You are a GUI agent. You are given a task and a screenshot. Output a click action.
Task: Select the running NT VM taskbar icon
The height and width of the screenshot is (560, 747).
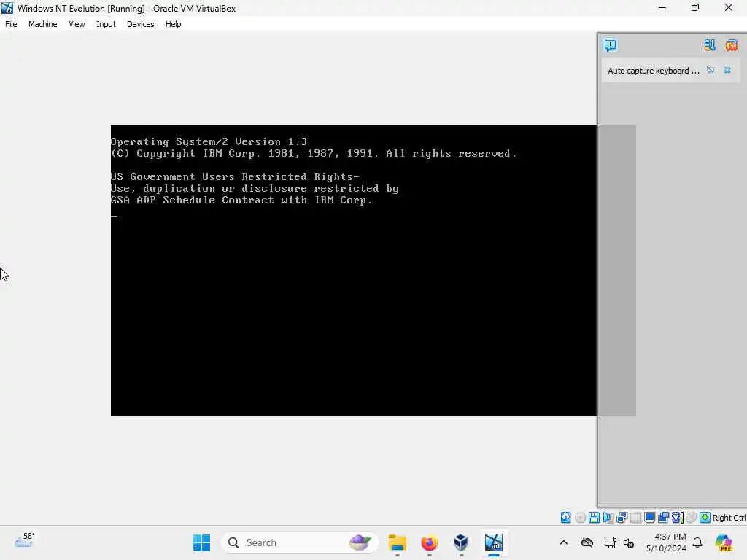494,542
